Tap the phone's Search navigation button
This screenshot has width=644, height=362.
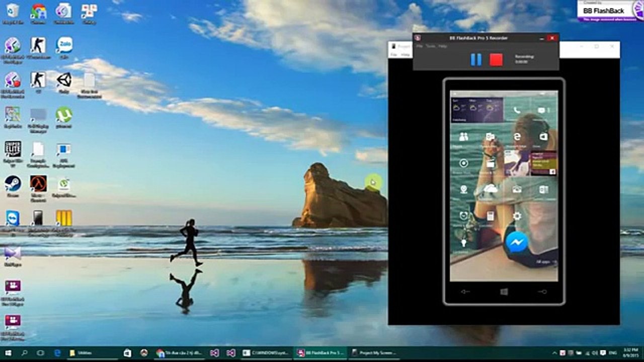coord(542,292)
